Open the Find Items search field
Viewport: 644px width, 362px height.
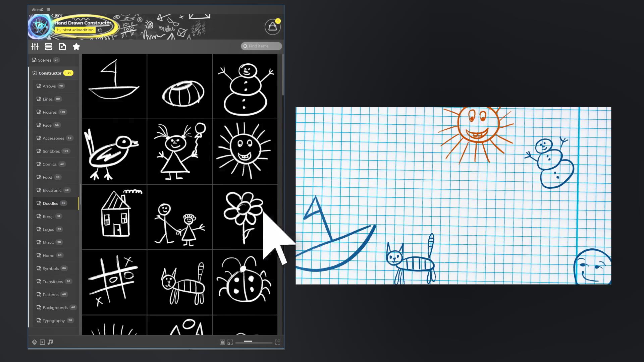click(x=261, y=46)
